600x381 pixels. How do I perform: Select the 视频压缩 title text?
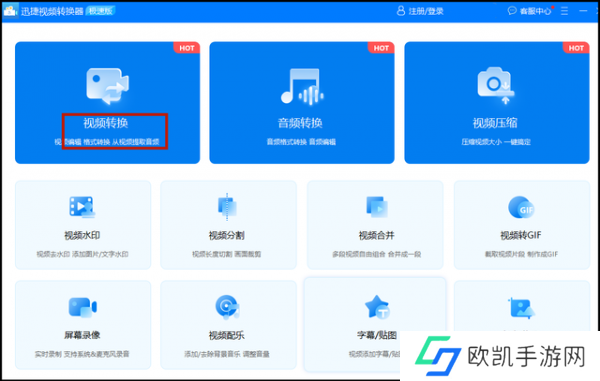coord(495,123)
